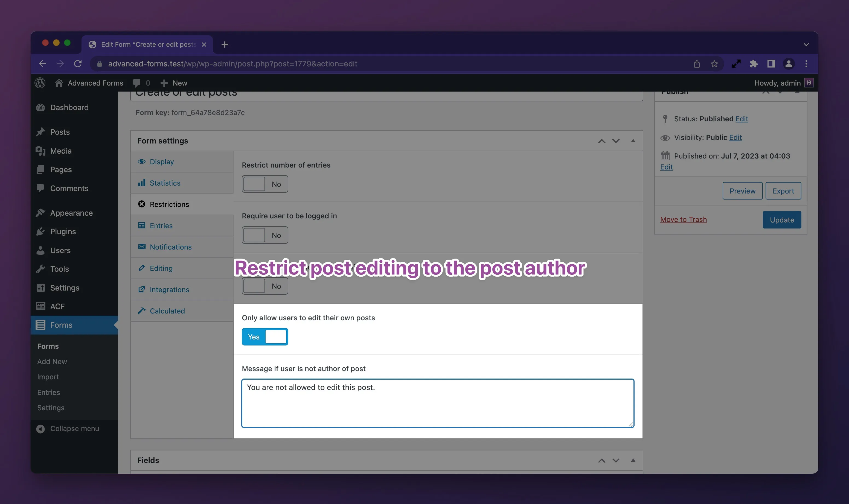Open a new browser tab with plus
This screenshot has height=504, width=849.
coord(225,45)
